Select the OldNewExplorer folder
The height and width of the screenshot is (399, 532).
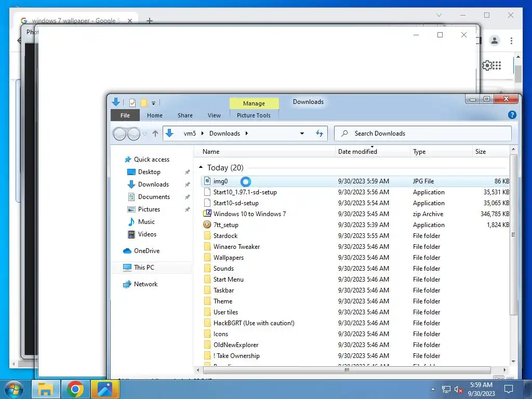236,345
